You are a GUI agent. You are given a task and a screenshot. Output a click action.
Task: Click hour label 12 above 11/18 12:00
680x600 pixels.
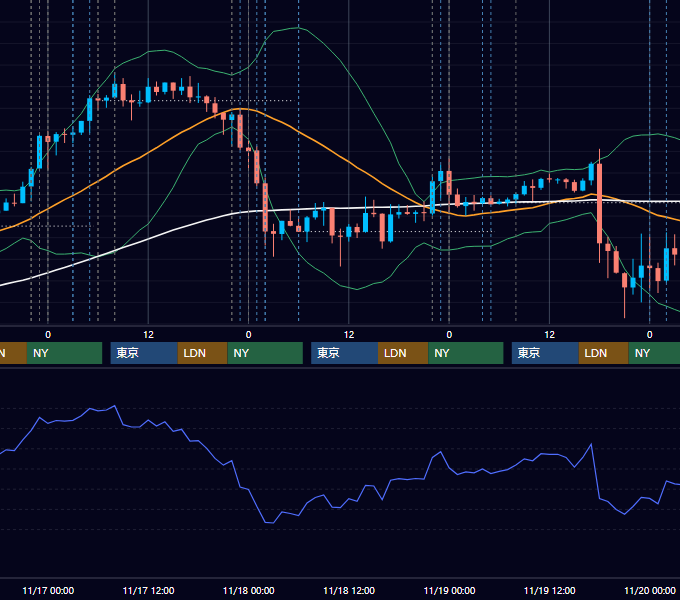(349, 335)
